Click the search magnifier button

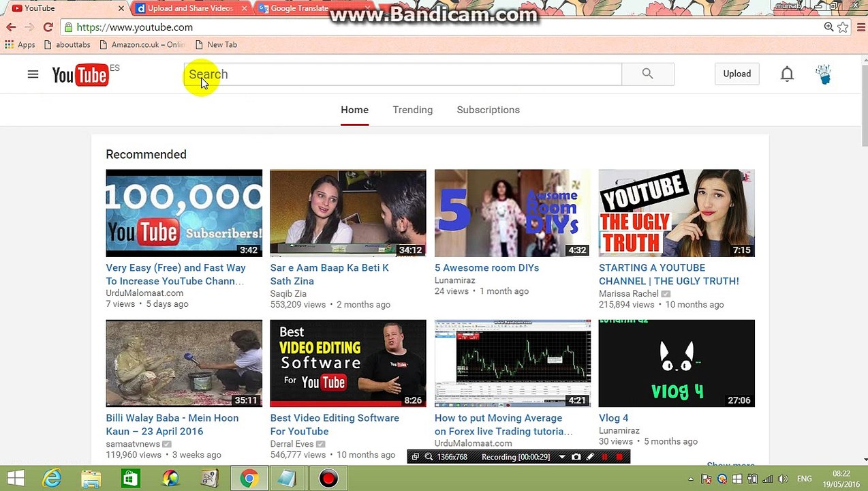pos(647,74)
